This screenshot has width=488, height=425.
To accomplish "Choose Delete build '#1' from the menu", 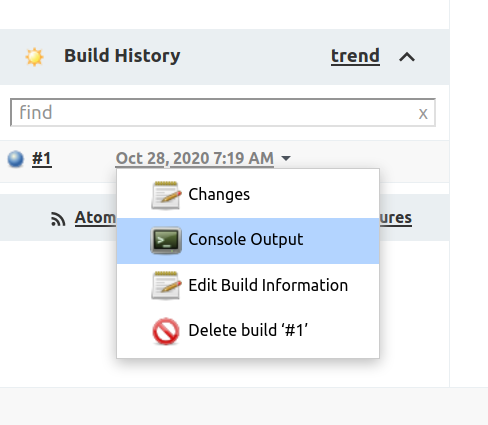I will tap(248, 331).
